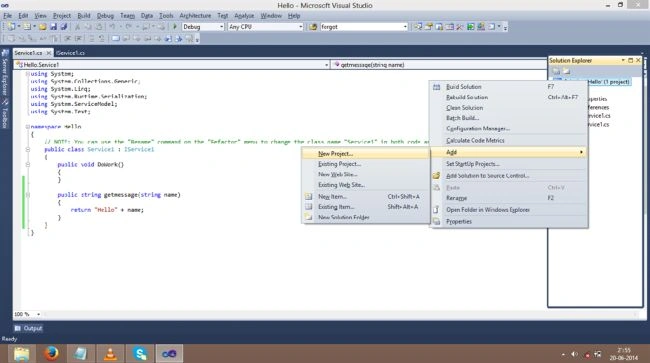Click the green Start Page toolbar icon
This screenshot has width=650, height=363.
(471, 27)
